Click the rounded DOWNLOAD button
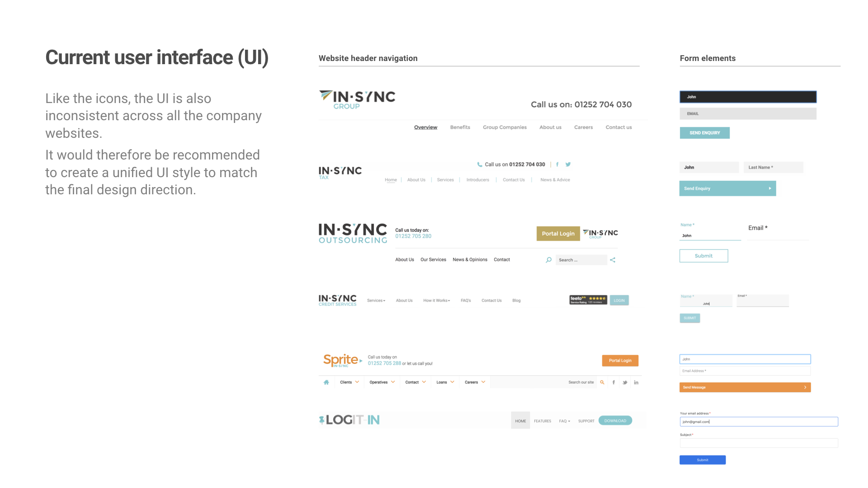Screen dimensions: 868x488 pyautogui.click(x=615, y=421)
